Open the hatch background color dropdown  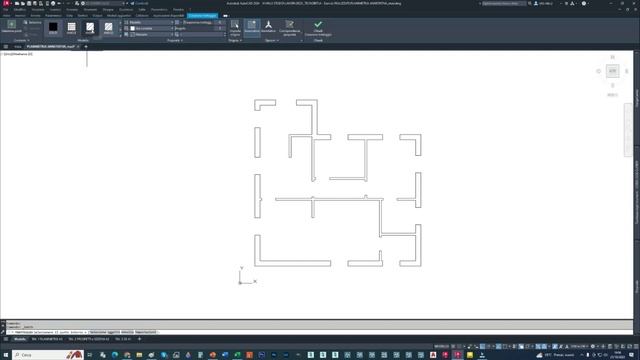click(x=151, y=35)
